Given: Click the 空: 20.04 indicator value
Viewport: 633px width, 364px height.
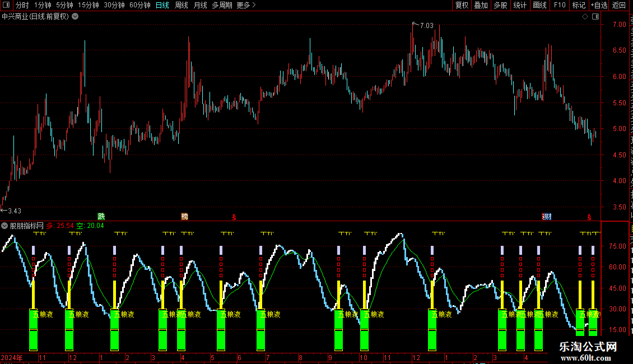Looking at the screenshot, I should tap(90, 226).
